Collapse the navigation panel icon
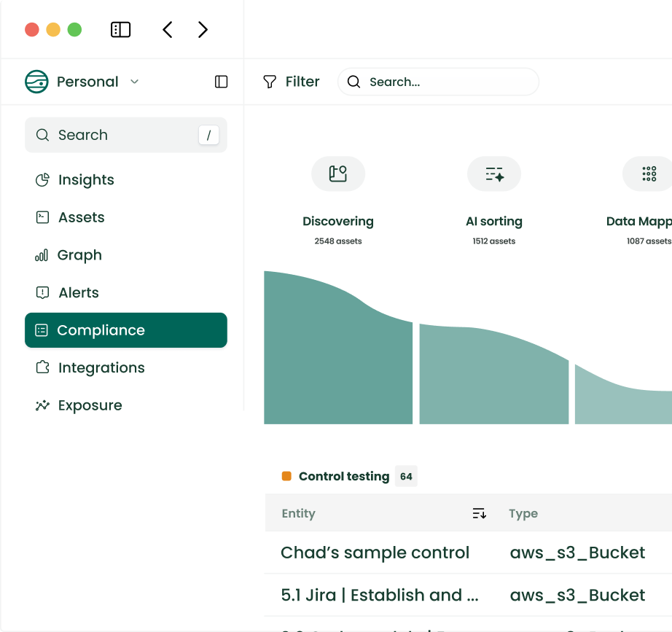Image resolution: width=672 pixels, height=632 pixels. pyautogui.click(x=221, y=82)
